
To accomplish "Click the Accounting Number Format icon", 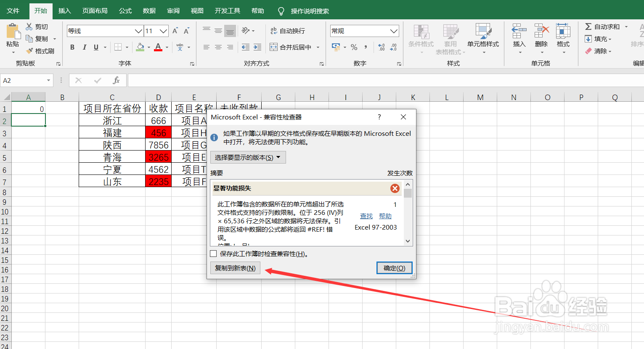I will point(336,47).
